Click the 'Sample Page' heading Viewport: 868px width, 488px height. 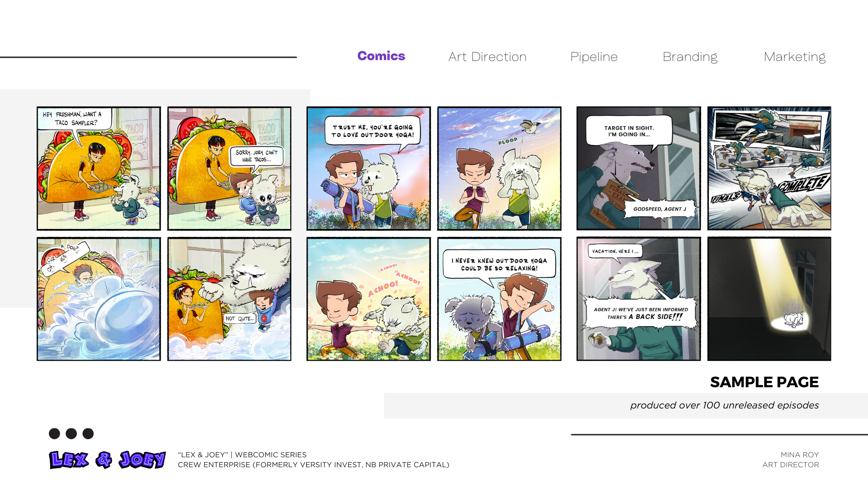click(x=764, y=382)
